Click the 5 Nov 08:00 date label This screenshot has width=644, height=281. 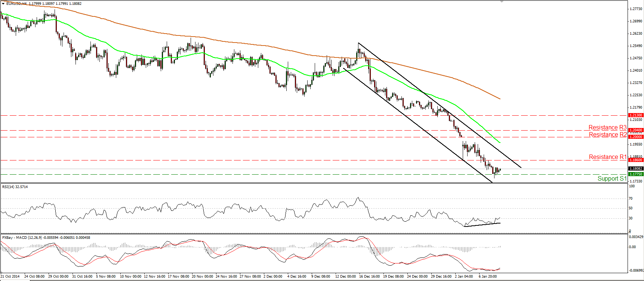point(106,277)
